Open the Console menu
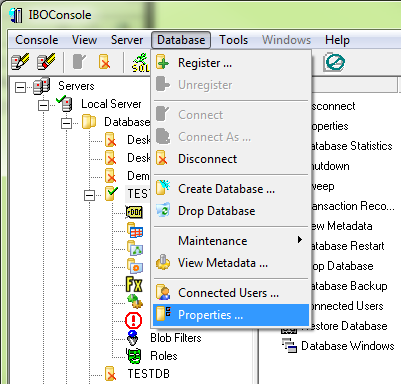The width and height of the screenshot is (401, 384). [x=37, y=40]
